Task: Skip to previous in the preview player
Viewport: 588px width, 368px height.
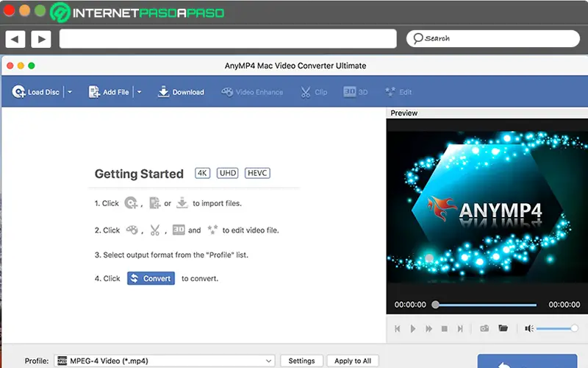Action: pos(397,328)
